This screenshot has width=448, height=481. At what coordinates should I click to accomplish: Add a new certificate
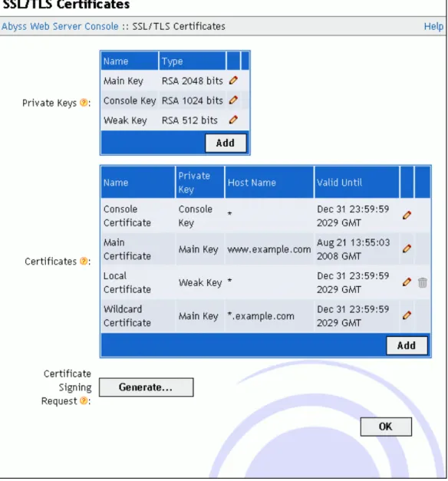tap(407, 346)
